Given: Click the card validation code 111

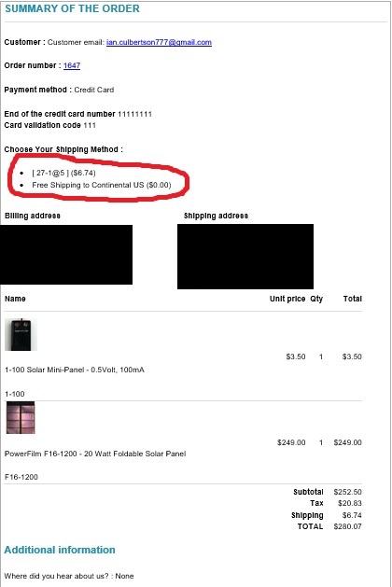Looking at the screenshot, I should click(90, 125).
